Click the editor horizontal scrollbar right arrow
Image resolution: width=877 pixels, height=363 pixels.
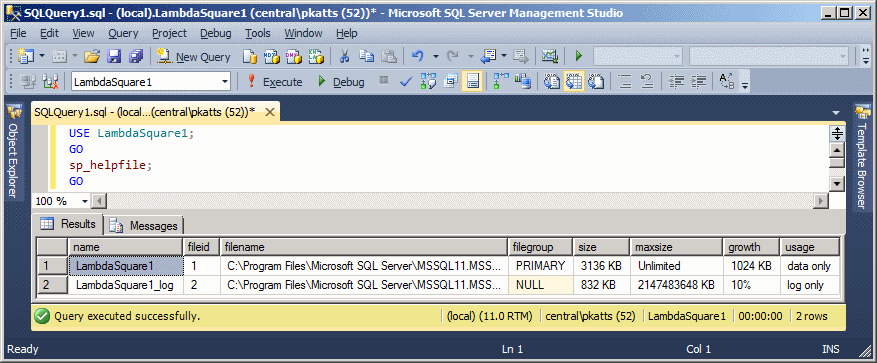tap(822, 201)
